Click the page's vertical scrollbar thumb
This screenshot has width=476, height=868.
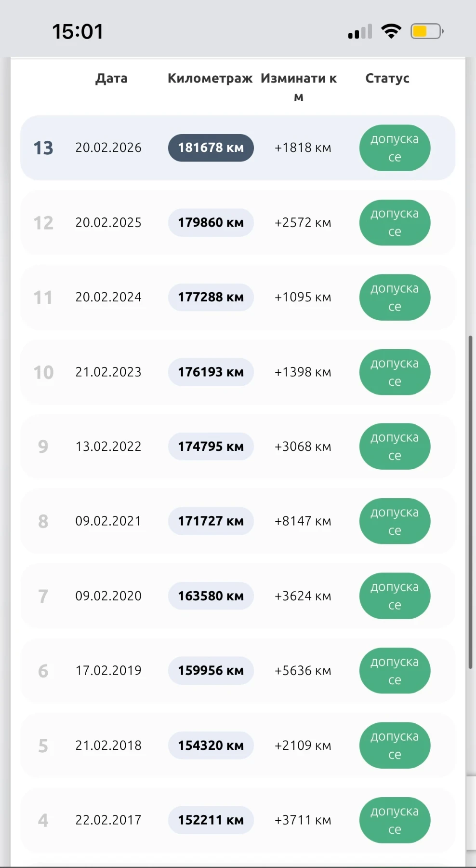pyautogui.click(x=470, y=502)
